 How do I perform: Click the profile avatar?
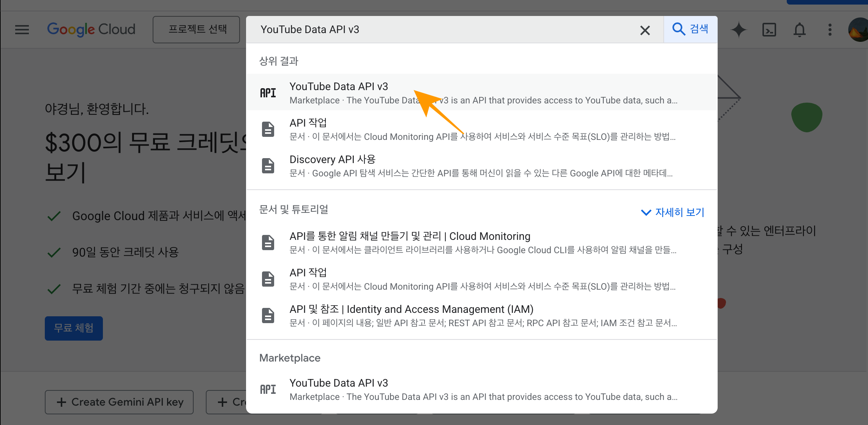point(858,30)
